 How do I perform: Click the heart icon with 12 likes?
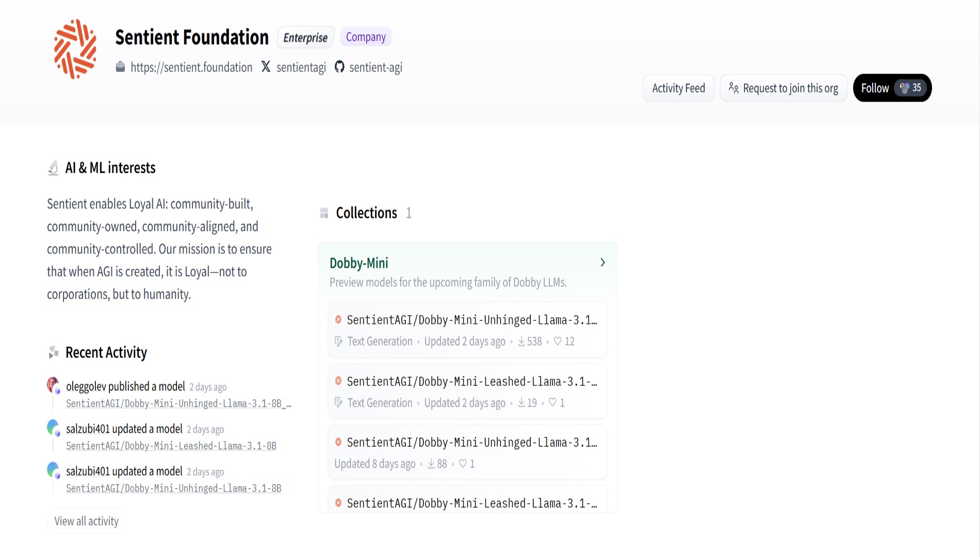558,341
